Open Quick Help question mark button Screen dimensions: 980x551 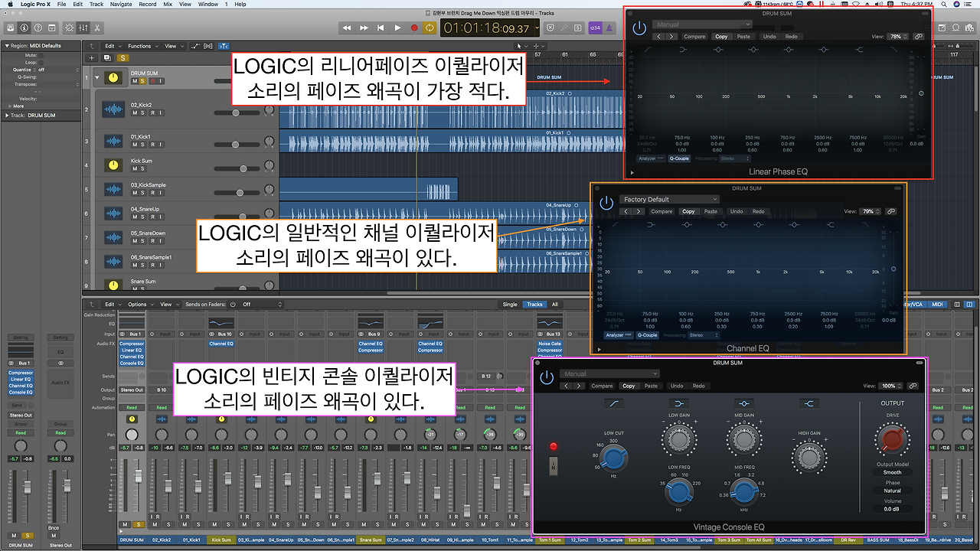click(39, 28)
